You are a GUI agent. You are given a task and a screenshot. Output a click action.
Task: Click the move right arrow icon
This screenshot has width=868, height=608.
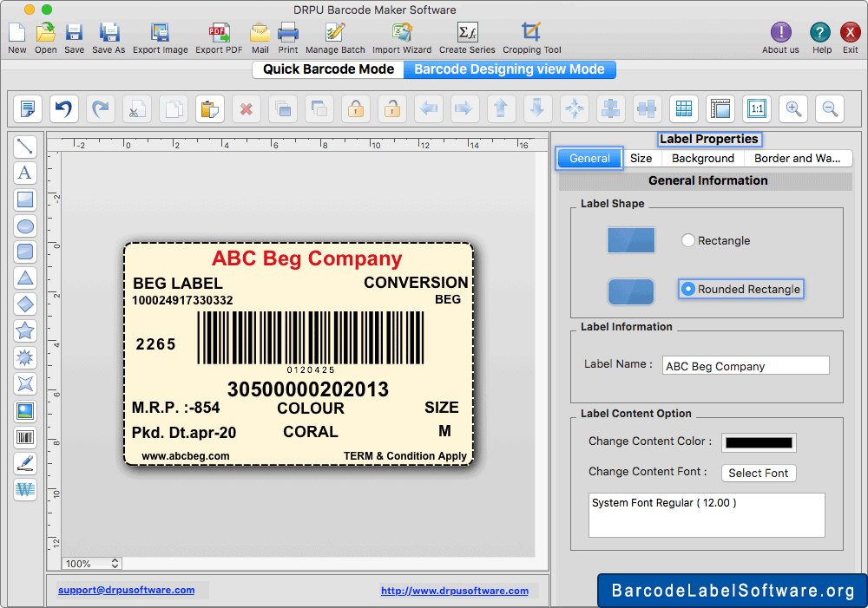(464, 108)
